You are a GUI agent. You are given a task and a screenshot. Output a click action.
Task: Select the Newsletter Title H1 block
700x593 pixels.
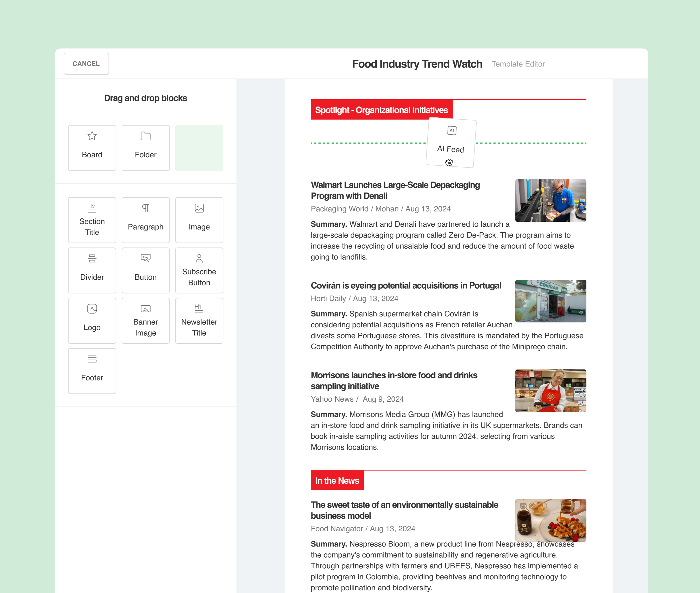[199, 321]
